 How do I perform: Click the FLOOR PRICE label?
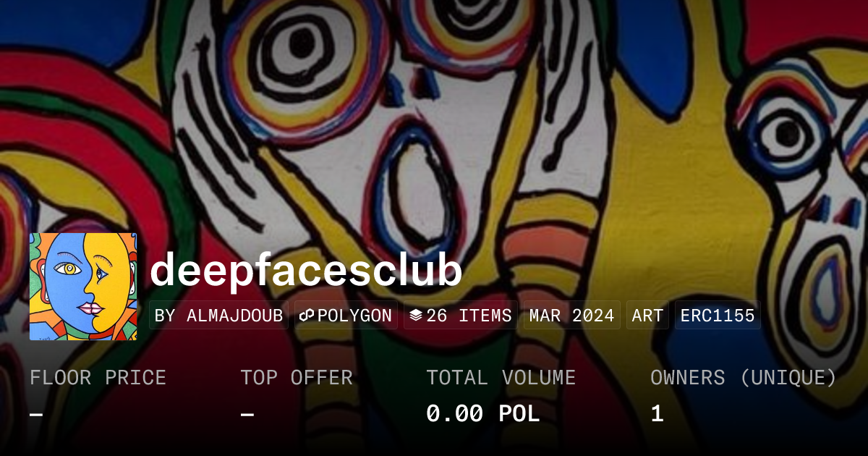(98, 378)
